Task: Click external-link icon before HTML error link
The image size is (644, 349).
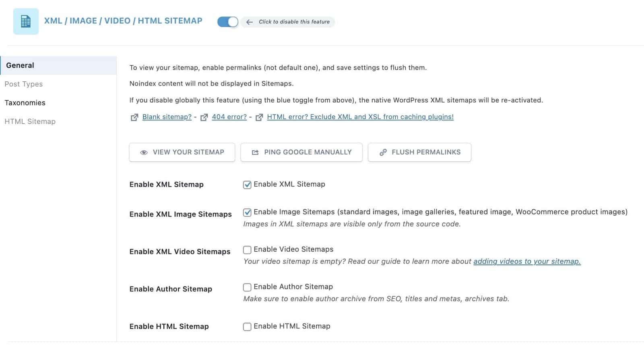Action: 259,117
